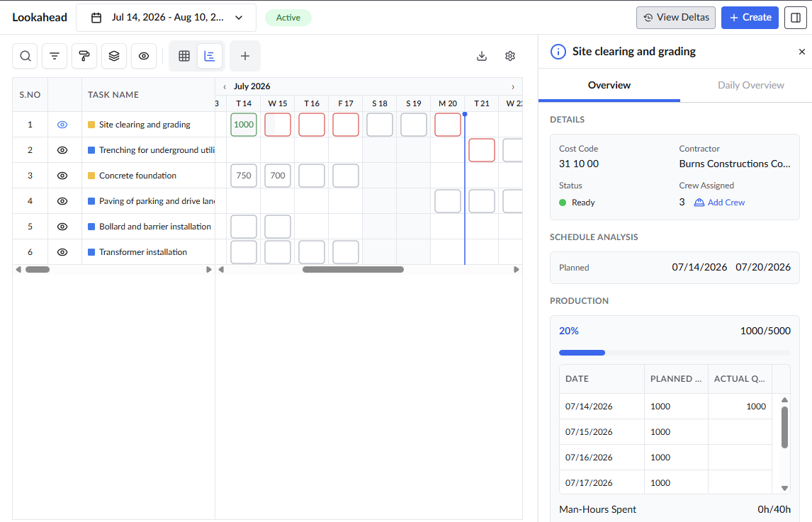Click the production table vertical scrollbar thumb
812x522 pixels.
(x=784, y=427)
